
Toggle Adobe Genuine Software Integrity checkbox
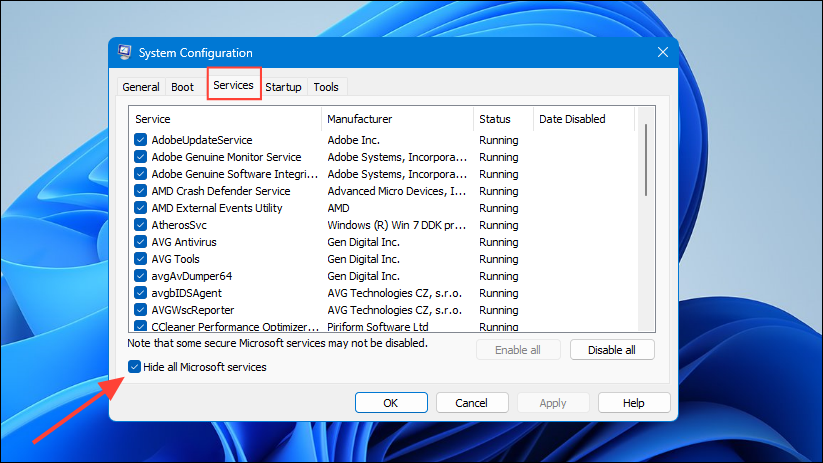(x=140, y=174)
